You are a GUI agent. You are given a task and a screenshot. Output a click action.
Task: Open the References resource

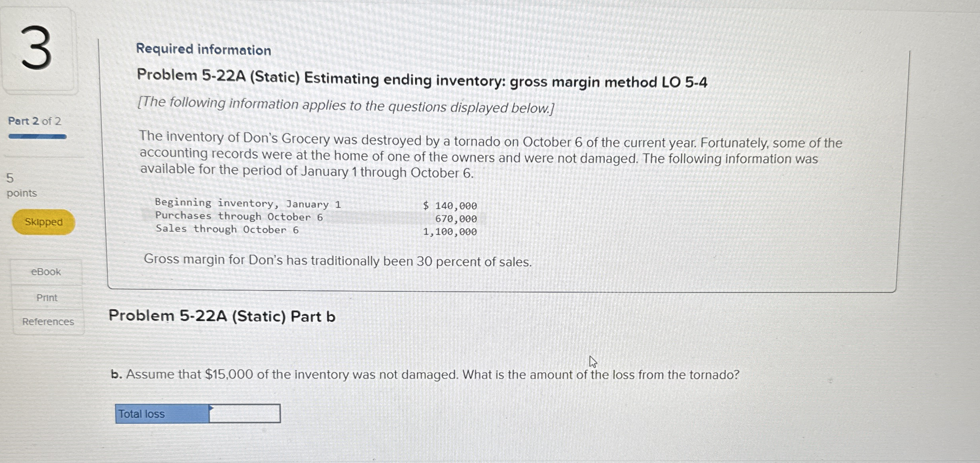click(x=47, y=322)
